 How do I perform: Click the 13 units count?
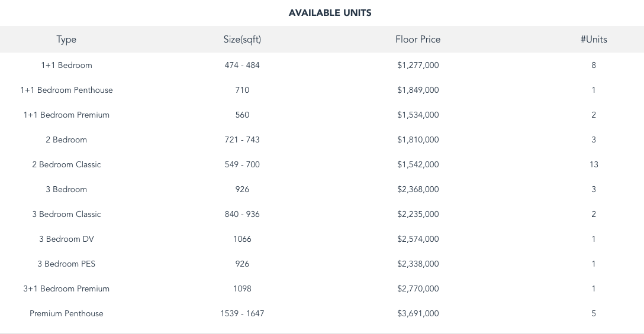(x=594, y=164)
